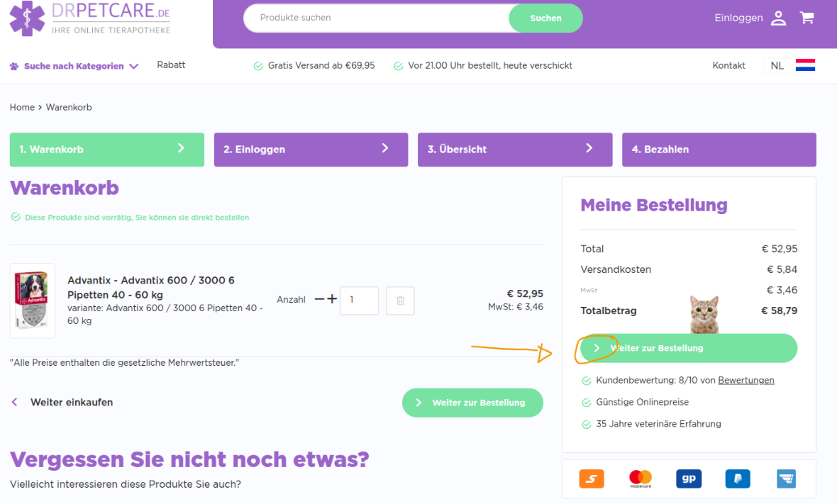Click the Versandkosten € 5,84 value
This screenshot has height=504, width=837.
pos(782,269)
